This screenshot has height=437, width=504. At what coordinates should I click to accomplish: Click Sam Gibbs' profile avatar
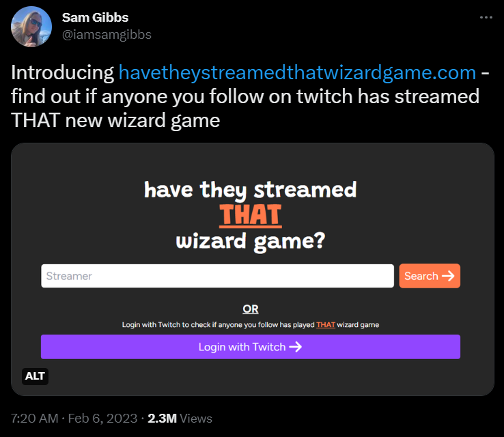point(31,27)
